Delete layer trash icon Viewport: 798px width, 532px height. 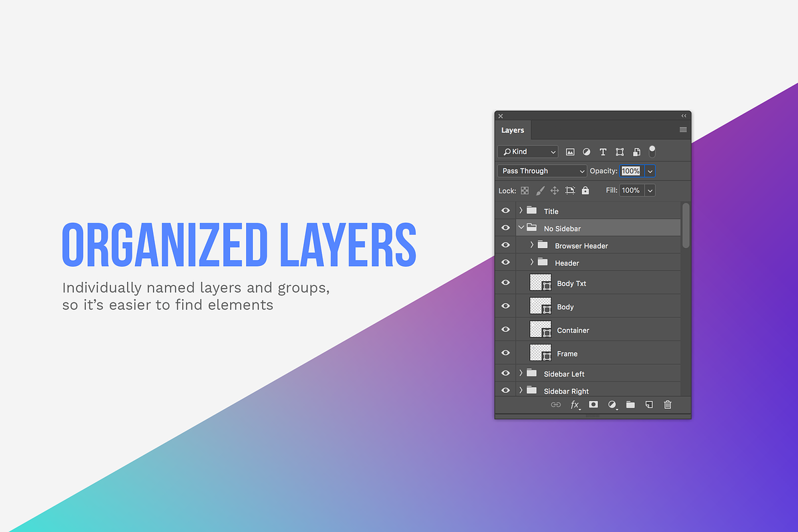pos(668,404)
